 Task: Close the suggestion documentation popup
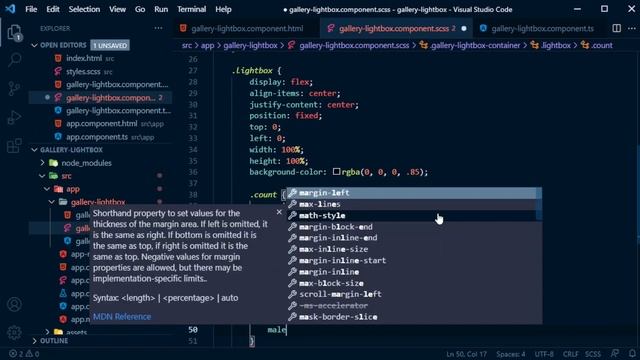[x=279, y=212]
